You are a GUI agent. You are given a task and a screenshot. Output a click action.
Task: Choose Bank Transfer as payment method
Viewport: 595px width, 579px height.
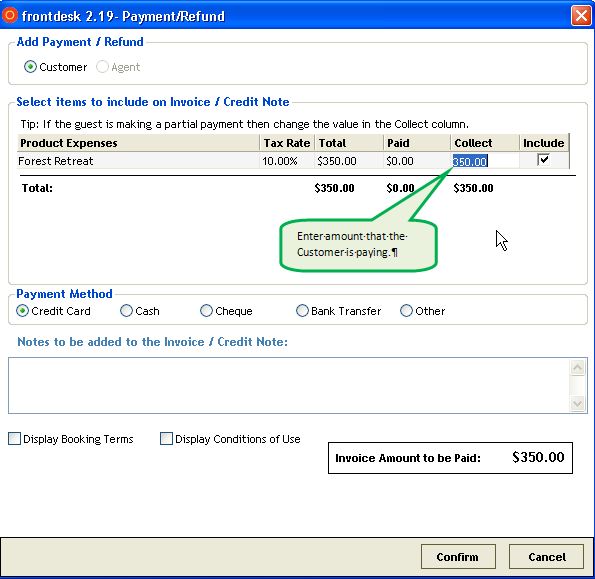(x=302, y=311)
